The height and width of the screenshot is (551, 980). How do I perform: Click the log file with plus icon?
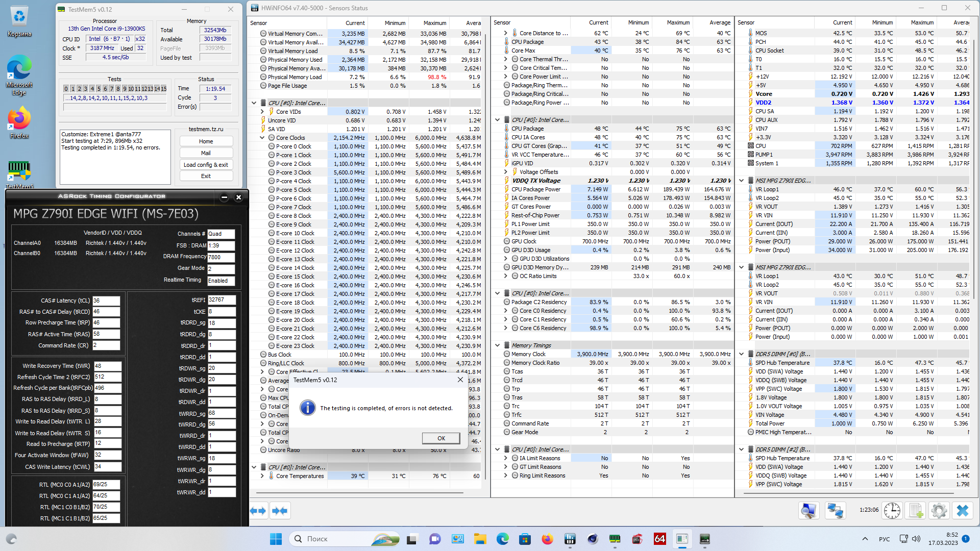point(916,511)
